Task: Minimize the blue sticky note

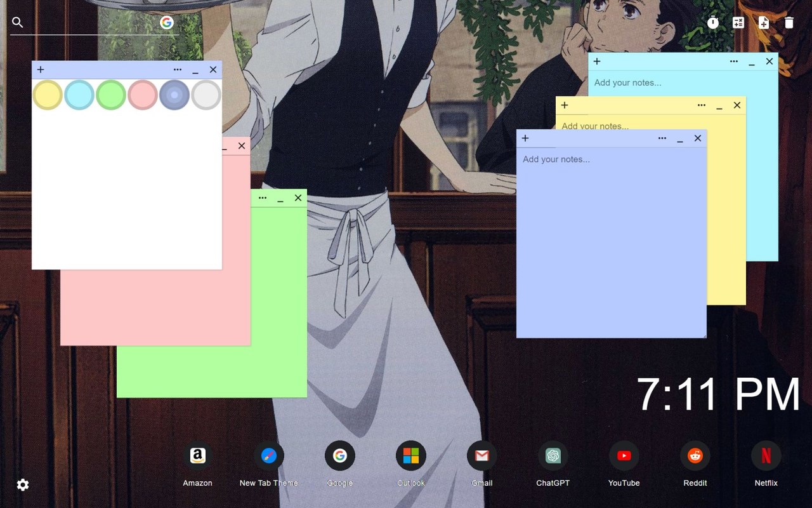Action: (680, 138)
